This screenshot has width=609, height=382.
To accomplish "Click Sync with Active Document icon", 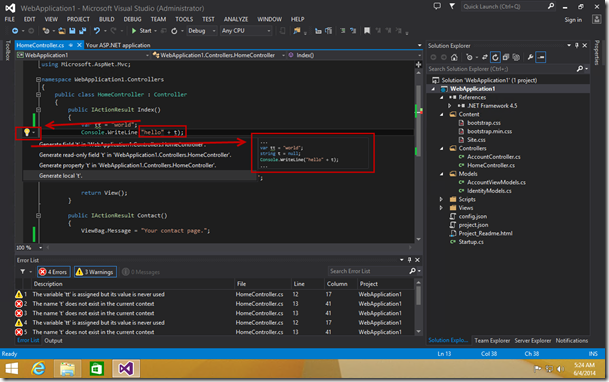I will [x=484, y=57].
